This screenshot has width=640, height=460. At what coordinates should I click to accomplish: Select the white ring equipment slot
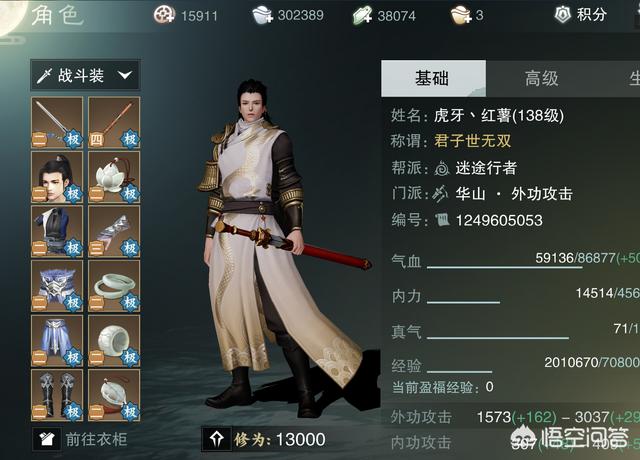coord(114,340)
